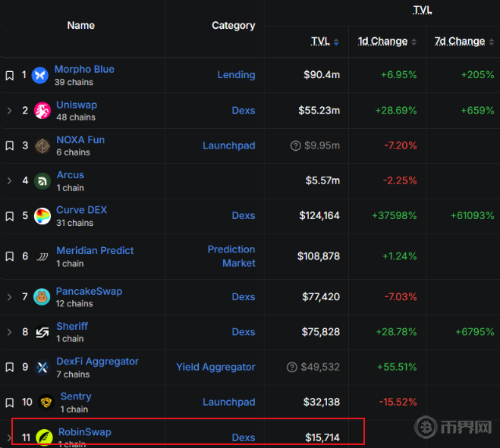Open Launchpad category in NOXA Fun row
Viewport: 500px width, 448px height.
(229, 146)
